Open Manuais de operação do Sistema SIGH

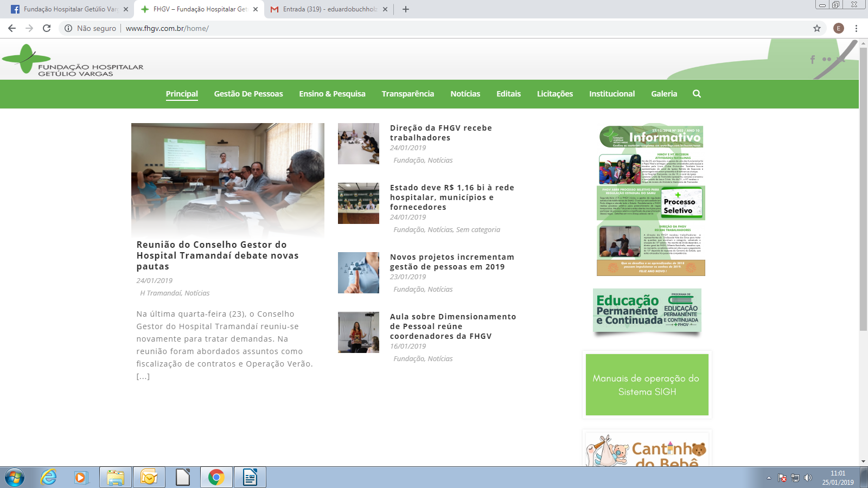[x=647, y=385]
